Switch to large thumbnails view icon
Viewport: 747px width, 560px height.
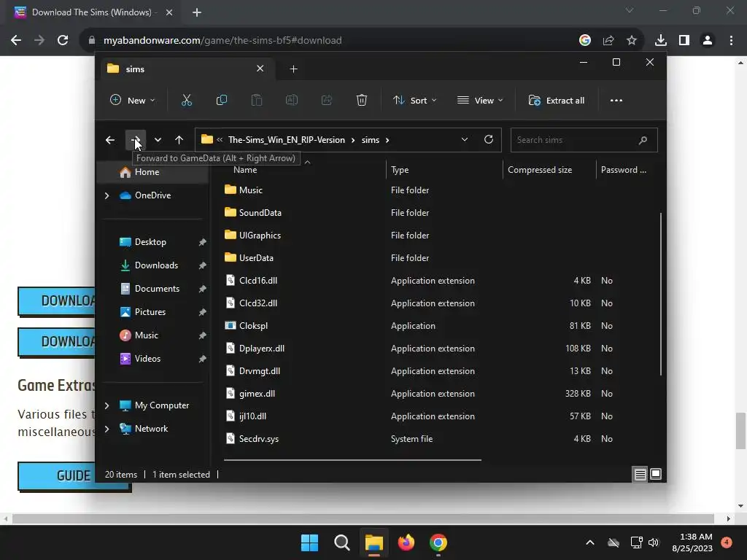tap(656, 474)
